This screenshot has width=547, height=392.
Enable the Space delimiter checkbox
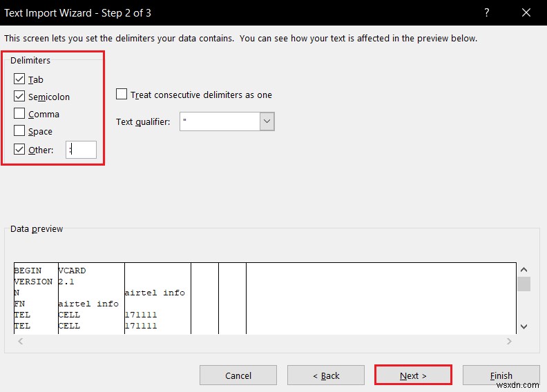[x=19, y=130]
